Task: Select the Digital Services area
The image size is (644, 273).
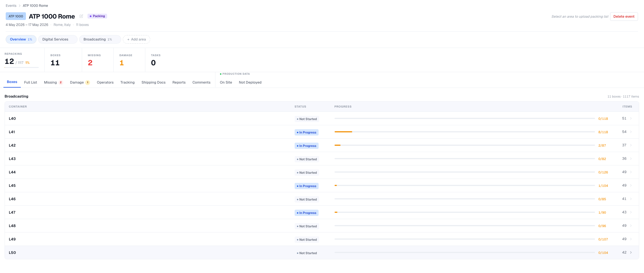Action: 58,39
